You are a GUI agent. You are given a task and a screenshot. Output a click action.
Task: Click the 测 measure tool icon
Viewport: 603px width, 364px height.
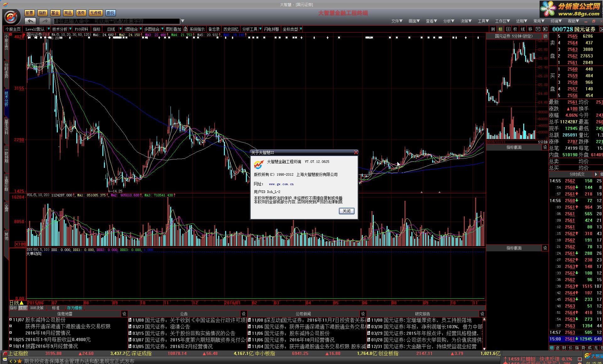tap(493, 29)
